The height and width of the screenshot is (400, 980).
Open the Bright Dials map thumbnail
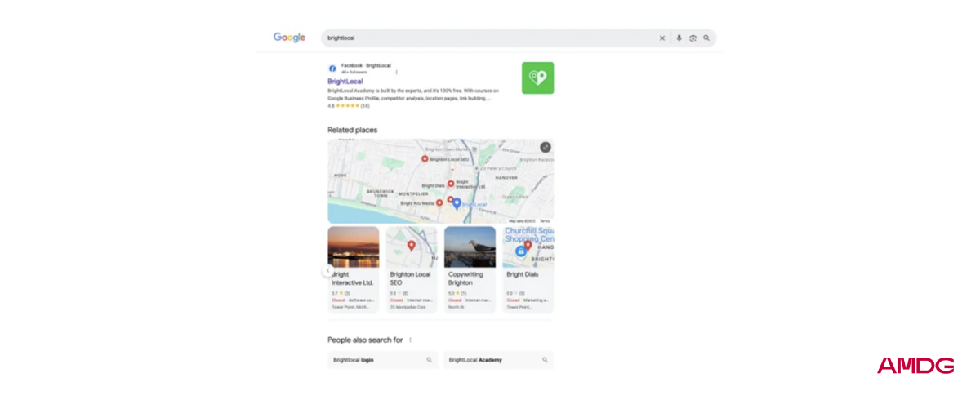click(x=528, y=247)
